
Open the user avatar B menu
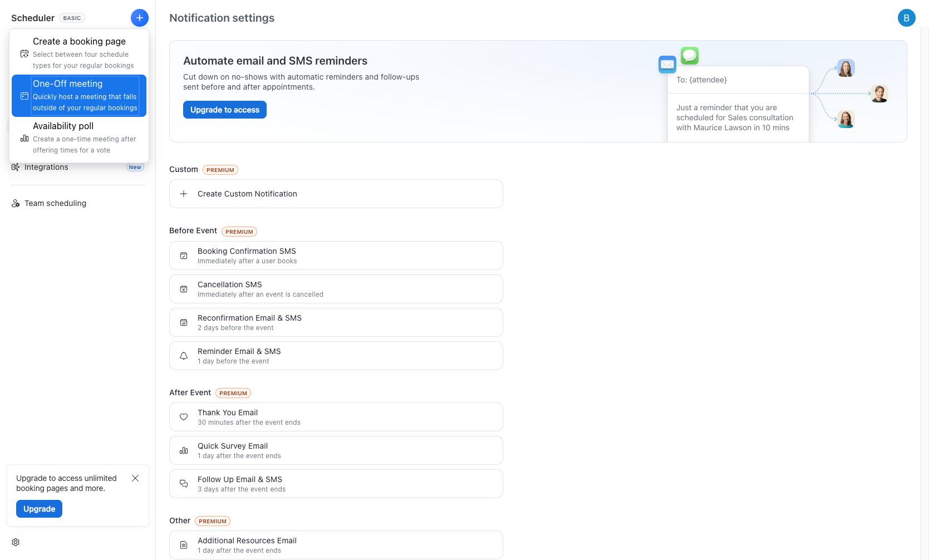pyautogui.click(x=907, y=18)
